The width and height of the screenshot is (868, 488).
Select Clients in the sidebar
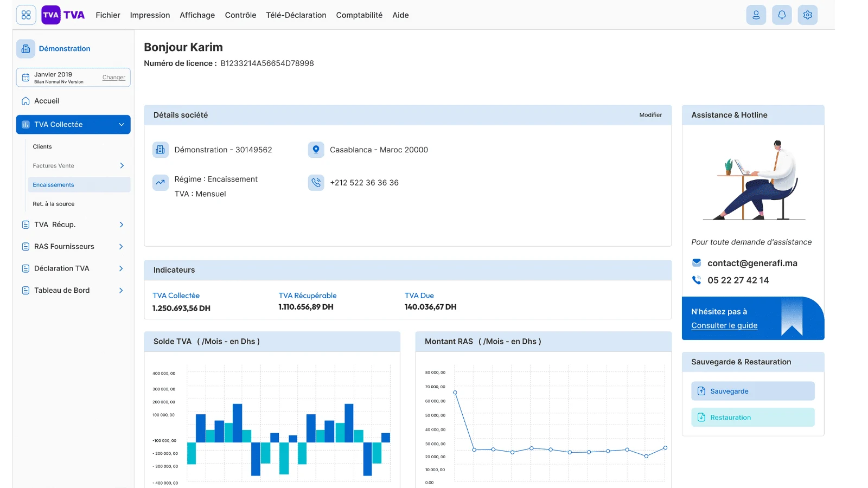click(42, 147)
